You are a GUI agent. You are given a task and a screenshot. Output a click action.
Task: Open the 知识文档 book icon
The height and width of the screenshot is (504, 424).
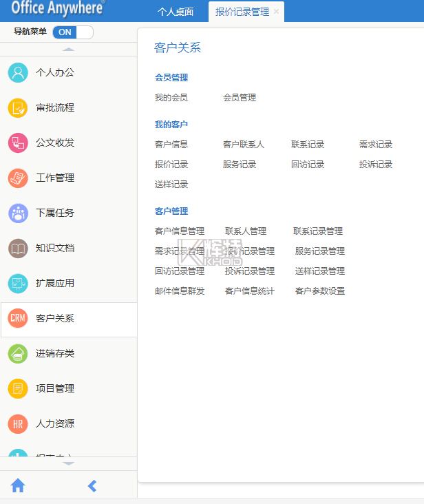pyautogui.click(x=18, y=248)
